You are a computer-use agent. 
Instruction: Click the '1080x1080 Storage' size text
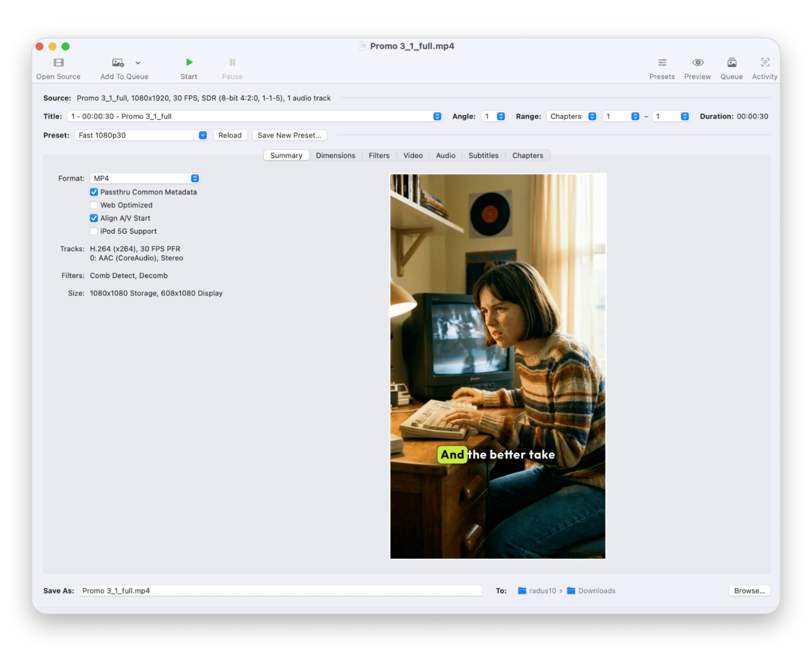coord(123,293)
